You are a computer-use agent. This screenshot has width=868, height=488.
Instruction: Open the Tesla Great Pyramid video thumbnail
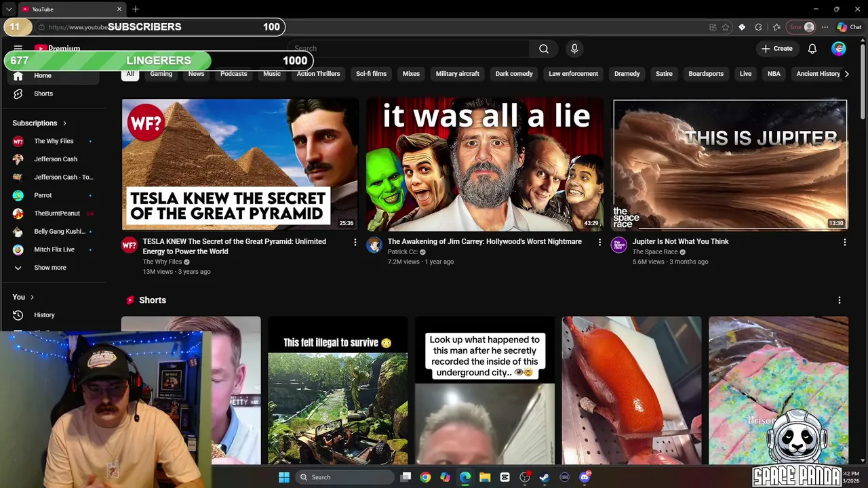point(239,165)
